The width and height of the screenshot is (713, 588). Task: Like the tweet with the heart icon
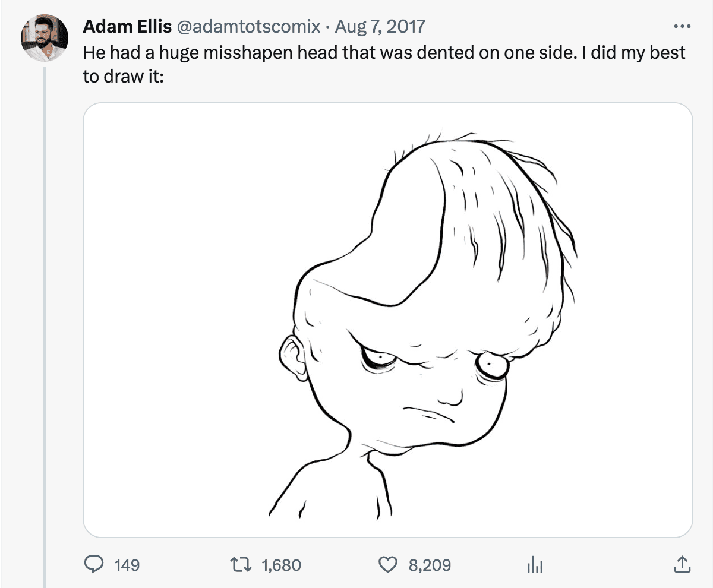click(387, 564)
